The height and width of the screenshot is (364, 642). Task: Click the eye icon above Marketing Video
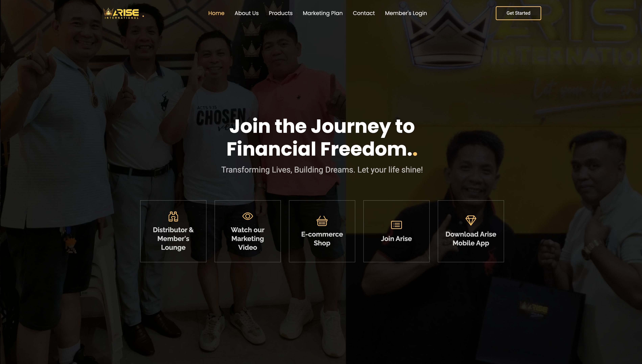click(x=248, y=216)
